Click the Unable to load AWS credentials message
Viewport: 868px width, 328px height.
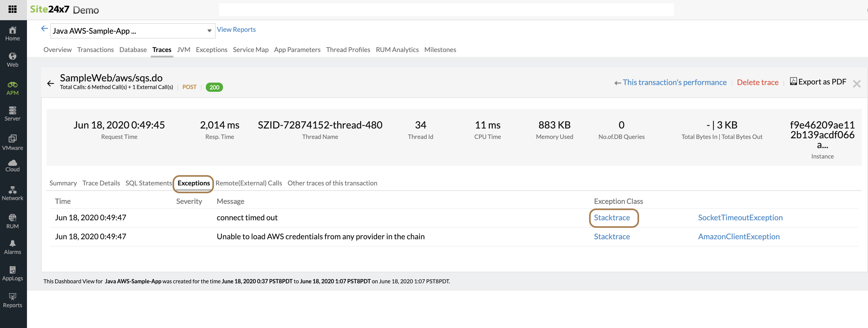(x=320, y=237)
